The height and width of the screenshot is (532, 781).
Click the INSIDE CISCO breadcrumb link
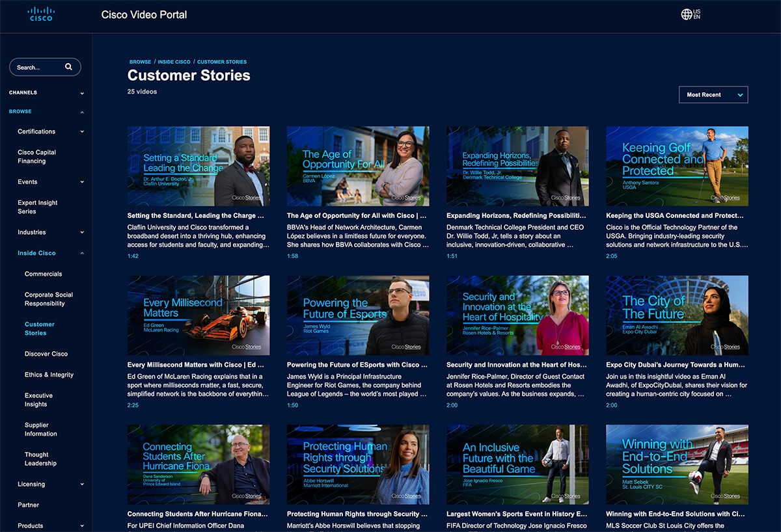[x=174, y=62]
